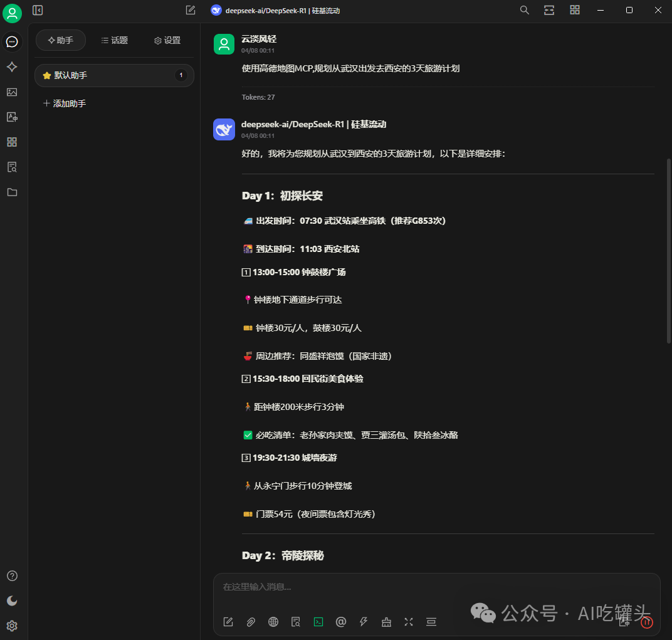Open the help question mark icon
This screenshot has height=640, width=672.
tap(12, 575)
